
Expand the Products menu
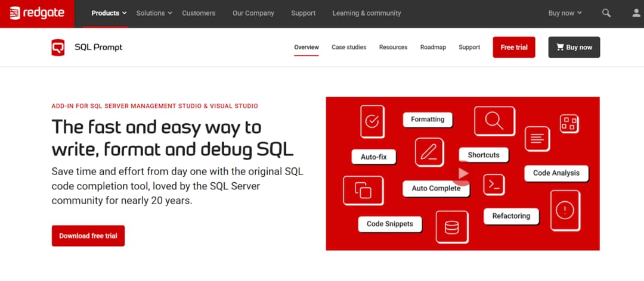[109, 13]
